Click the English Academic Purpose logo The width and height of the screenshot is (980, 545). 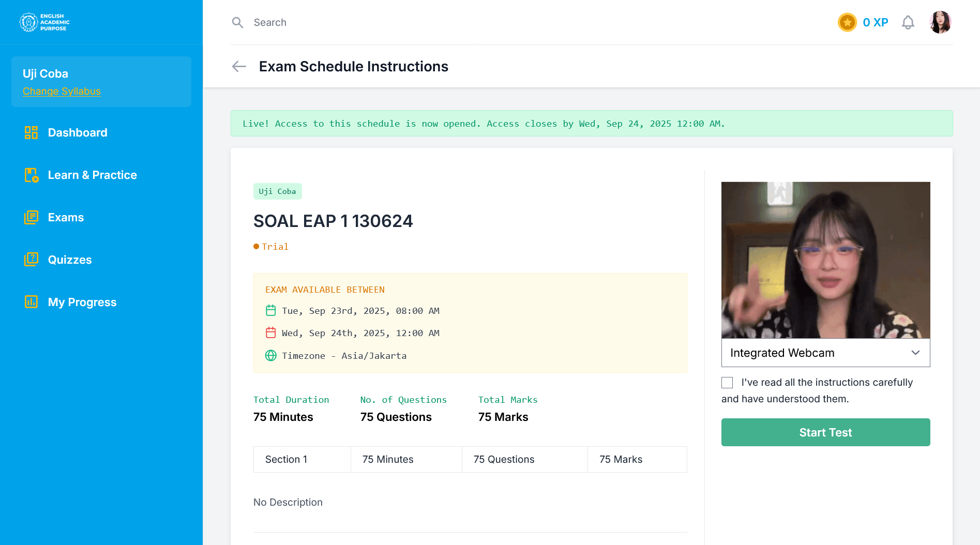click(x=44, y=22)
